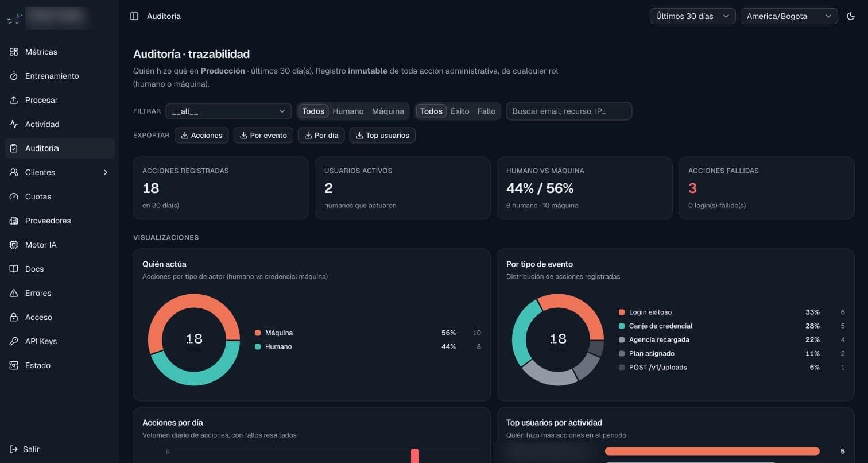Click Salir to log out
The image size is (868, 463).
[x=60, y=449]
